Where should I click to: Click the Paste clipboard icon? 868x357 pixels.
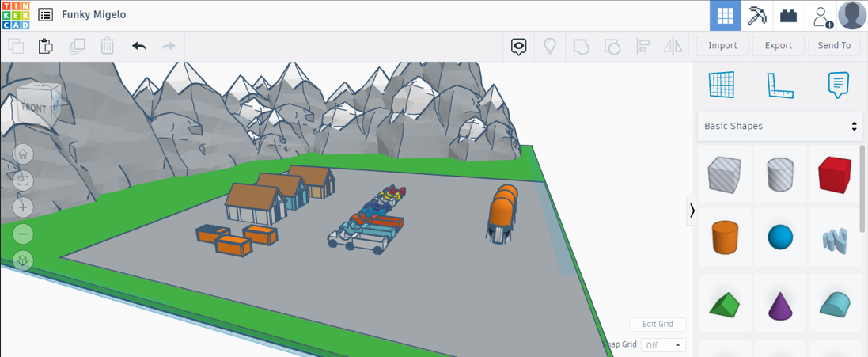(46, 46)
